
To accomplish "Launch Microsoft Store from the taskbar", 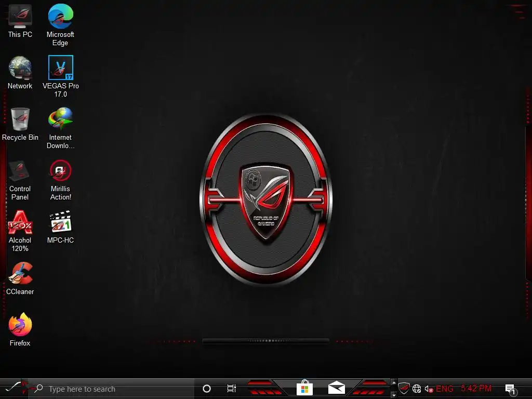I will tap(304, 388).
